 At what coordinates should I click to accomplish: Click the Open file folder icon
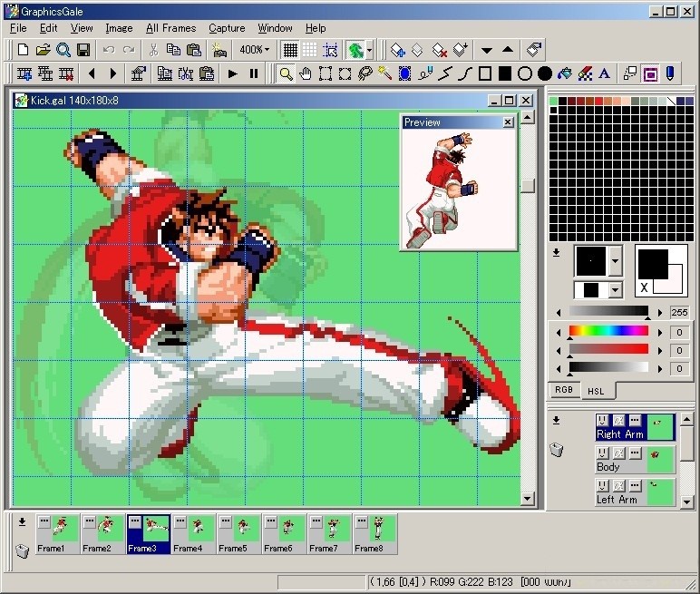44,50
